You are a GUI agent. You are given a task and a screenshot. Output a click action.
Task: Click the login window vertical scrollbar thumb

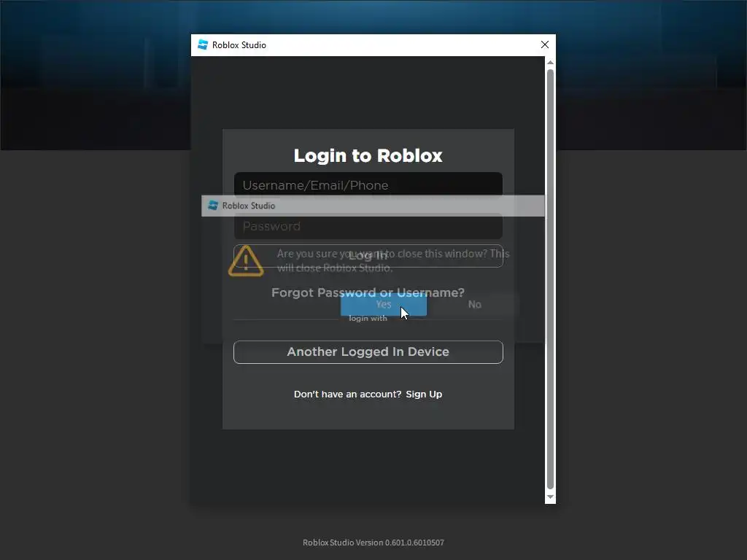[550, 279]
